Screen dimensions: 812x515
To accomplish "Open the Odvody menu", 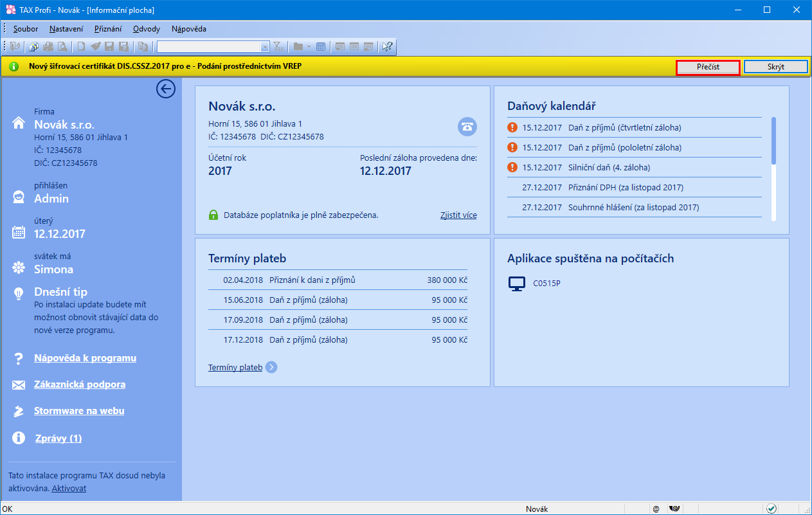I will [x=147, y=29].
